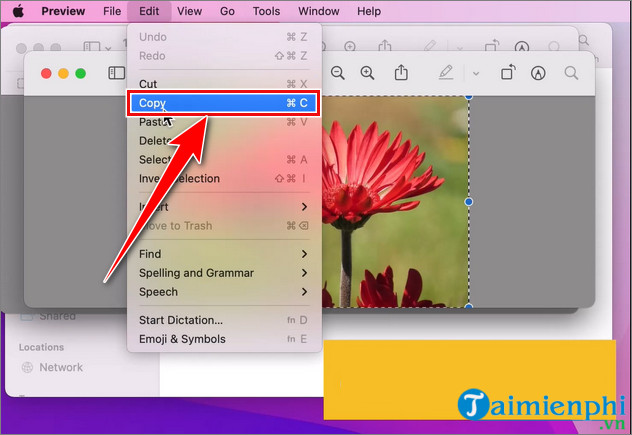
Task: Choose Emoji & Symbols from the menu
Action: point(224,339)
